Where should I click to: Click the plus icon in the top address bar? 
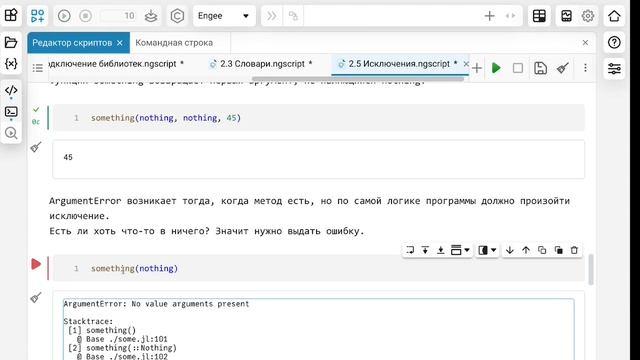tap(489, 16)
